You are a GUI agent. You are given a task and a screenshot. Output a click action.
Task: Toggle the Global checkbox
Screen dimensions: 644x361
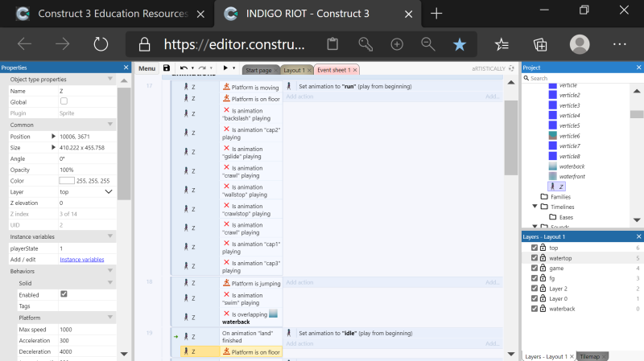[64, 101]
